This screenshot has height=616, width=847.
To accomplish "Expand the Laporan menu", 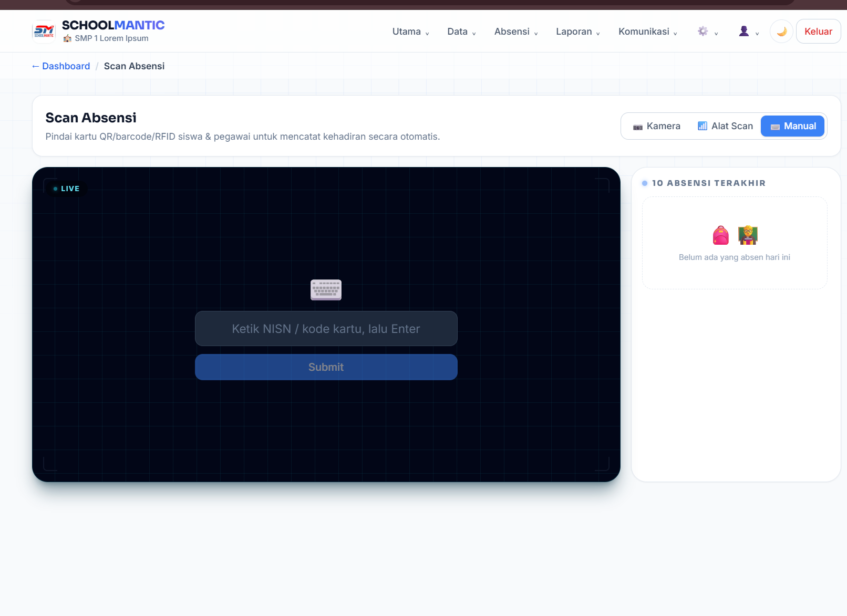I will click(x=578, y=32).
